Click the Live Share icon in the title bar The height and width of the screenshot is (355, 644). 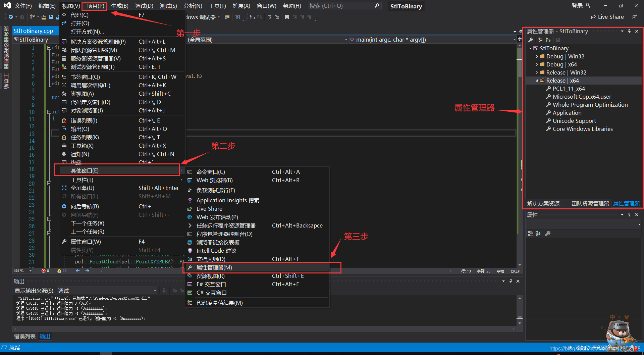tap(593, 17)
